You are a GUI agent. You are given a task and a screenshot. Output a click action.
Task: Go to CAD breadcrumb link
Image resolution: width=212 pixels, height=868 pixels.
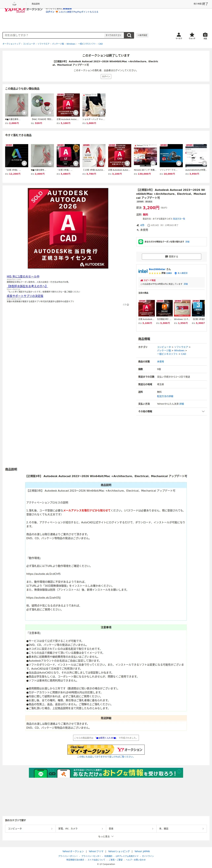tap(100, 44)
